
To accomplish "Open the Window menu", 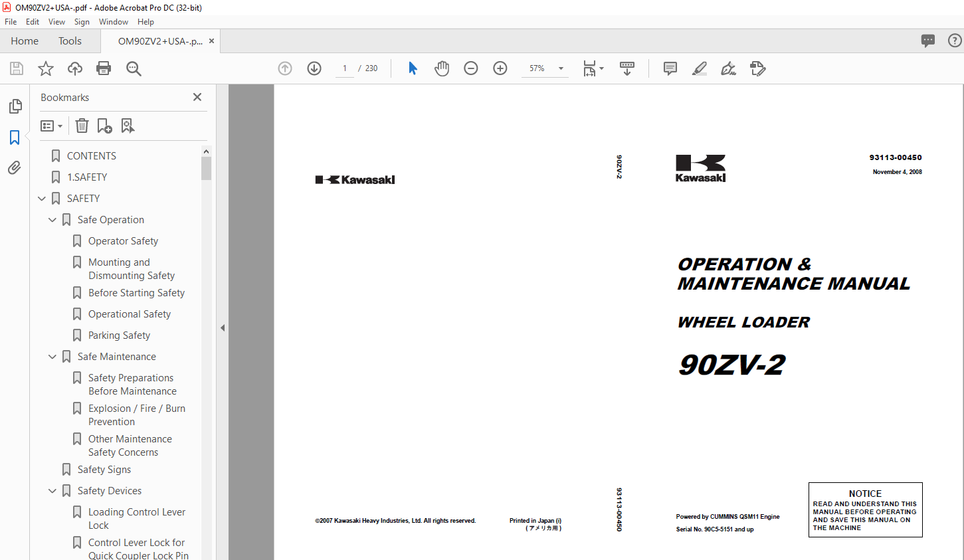I will click(x=114, y=22).
